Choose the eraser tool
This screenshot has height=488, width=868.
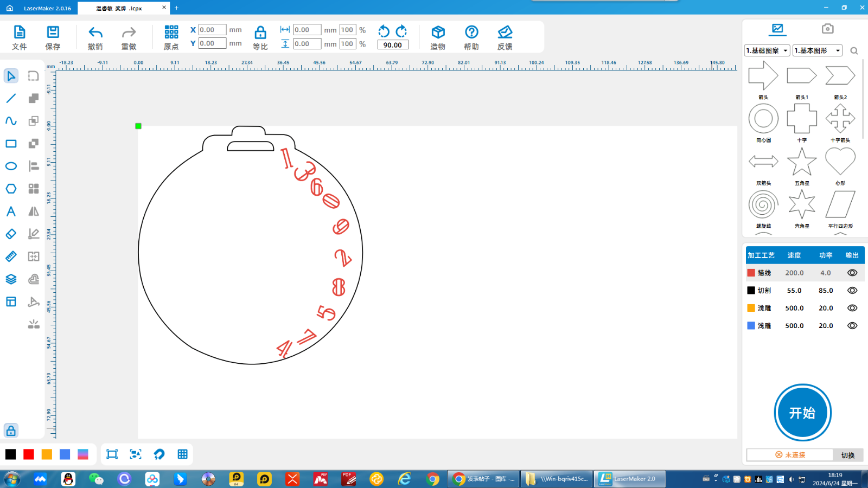click(x=11, y=234)
